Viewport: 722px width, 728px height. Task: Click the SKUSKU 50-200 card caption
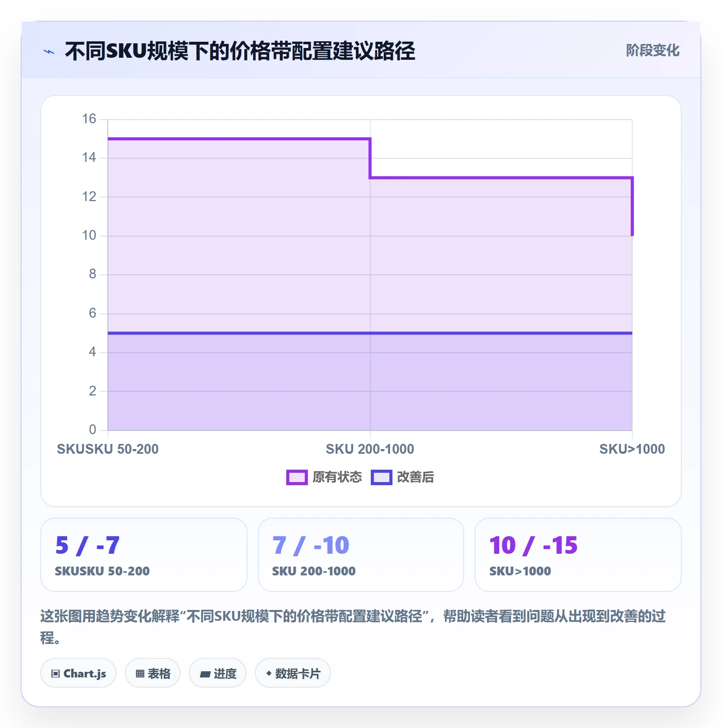[x=102, y=571]
